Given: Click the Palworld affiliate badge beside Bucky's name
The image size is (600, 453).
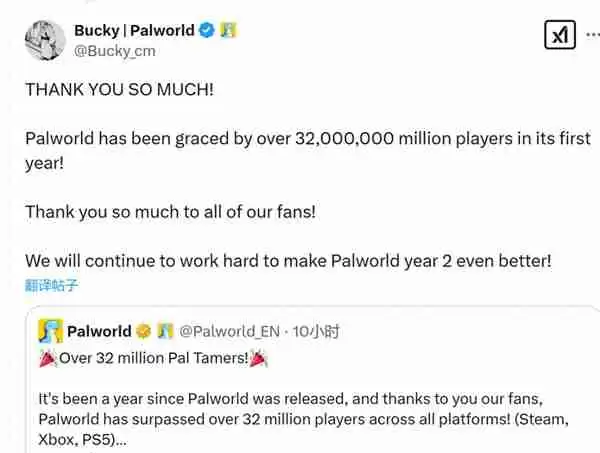Looking at the screenshot, I should click(x=228, y=31).
